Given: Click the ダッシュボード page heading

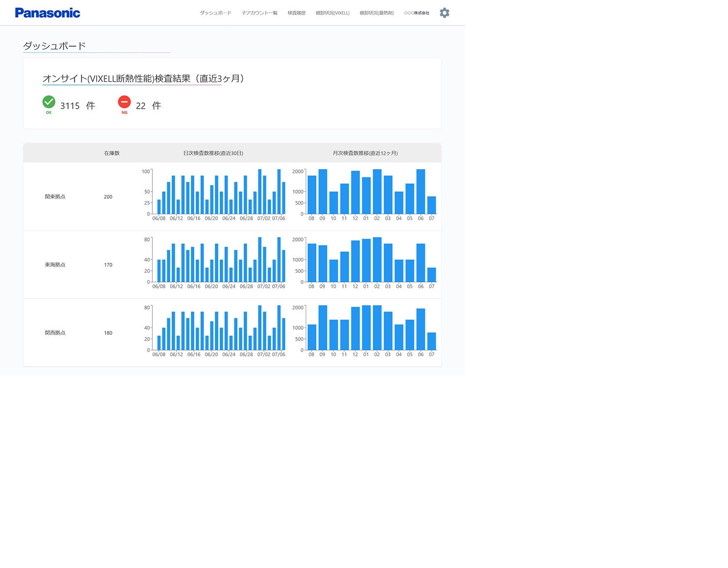Looking at the screenshot, I should (55, 46).
